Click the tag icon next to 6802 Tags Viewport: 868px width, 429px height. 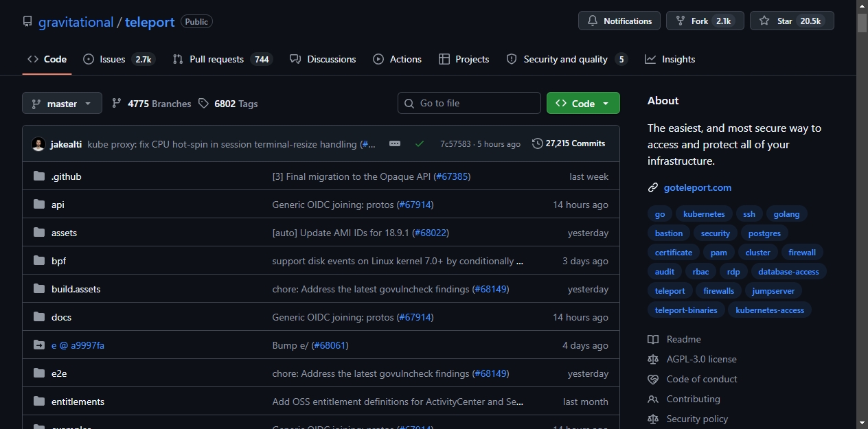[x=203, y=104]
